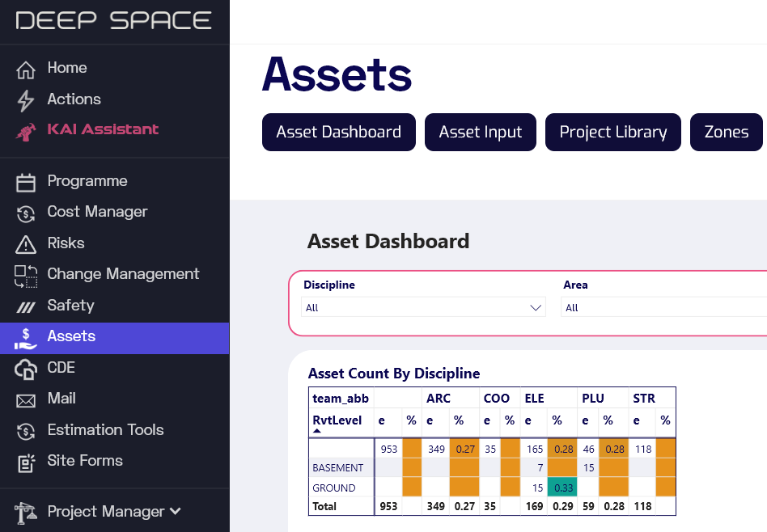Open Change Management module
The image size is (767, 532).
[123, 274]
